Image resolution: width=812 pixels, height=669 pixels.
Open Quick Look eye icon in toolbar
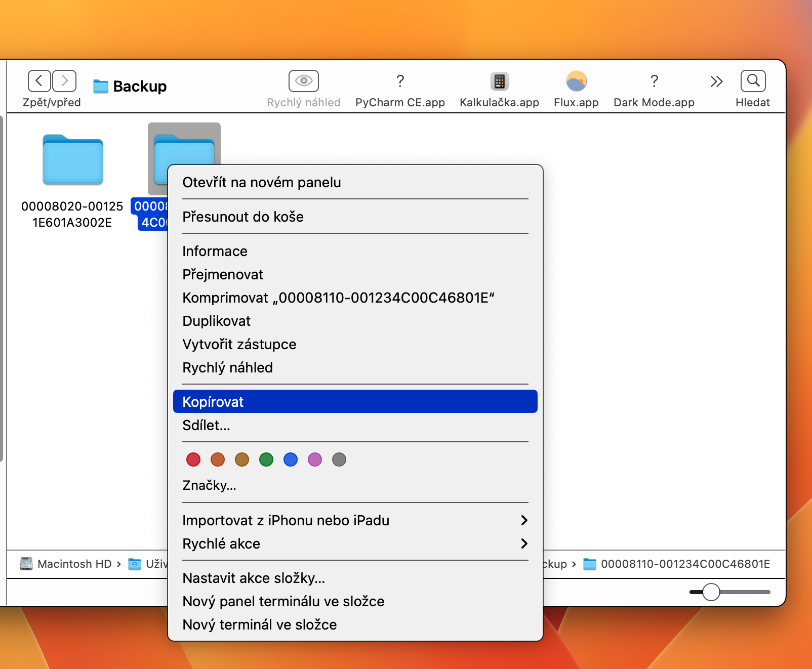304,81
